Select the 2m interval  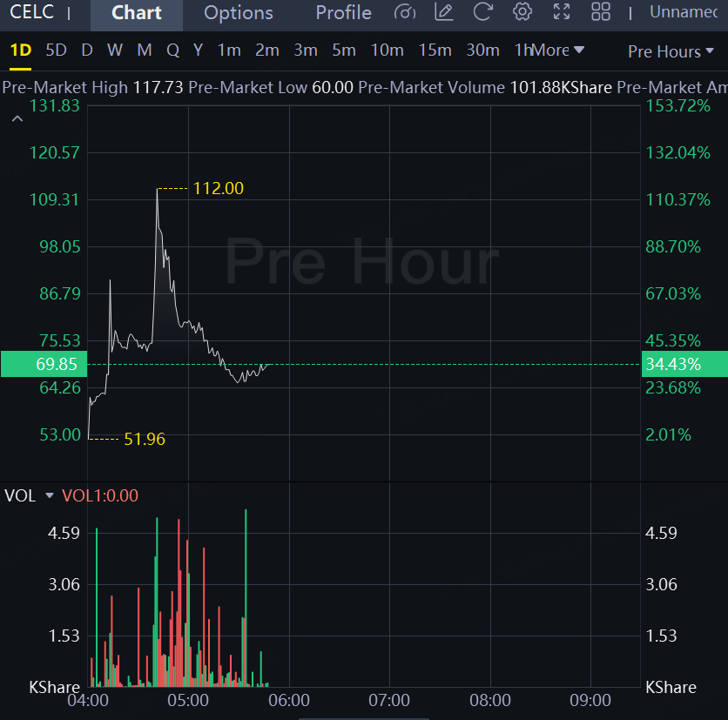point(267,50)
